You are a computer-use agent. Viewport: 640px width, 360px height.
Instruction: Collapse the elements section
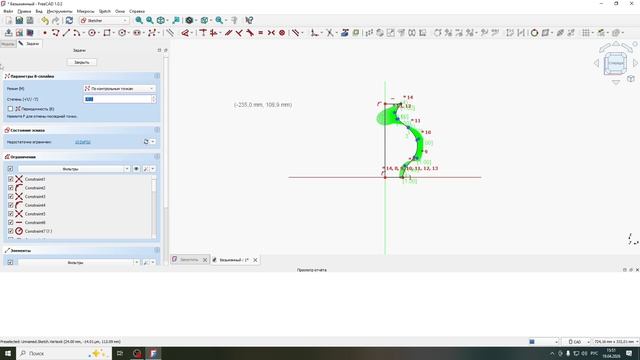157,250
